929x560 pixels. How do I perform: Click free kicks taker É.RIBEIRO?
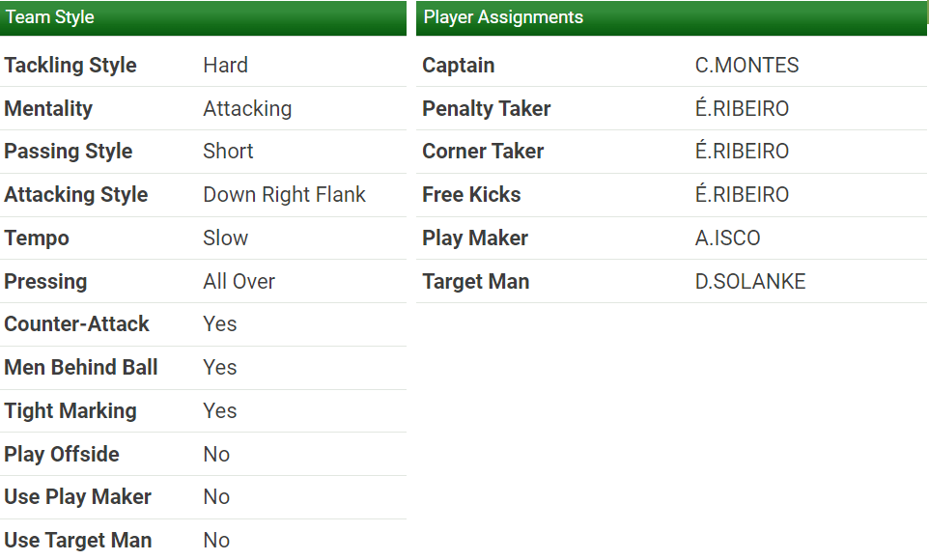click(742, 195)
